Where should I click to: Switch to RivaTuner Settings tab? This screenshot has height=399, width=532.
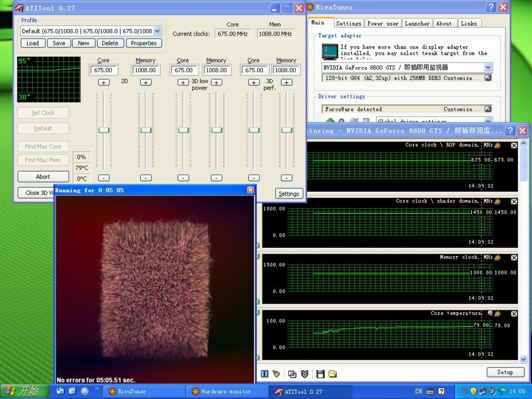click(348, 23)
